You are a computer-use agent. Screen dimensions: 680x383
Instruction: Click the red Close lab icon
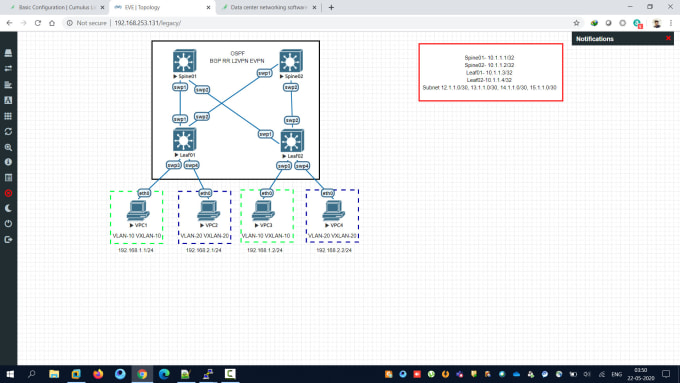(x=8, y=193)
